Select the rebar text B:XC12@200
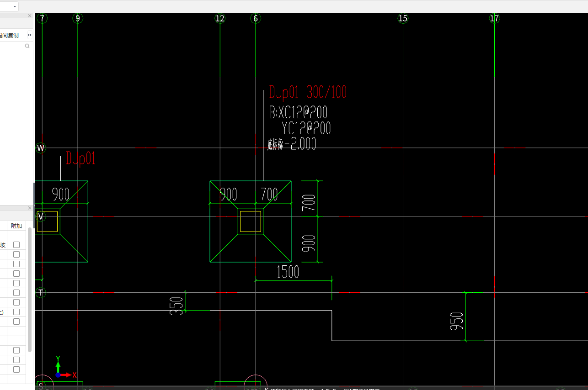This screenshot has height=390, width=588. tap(298, 112)
